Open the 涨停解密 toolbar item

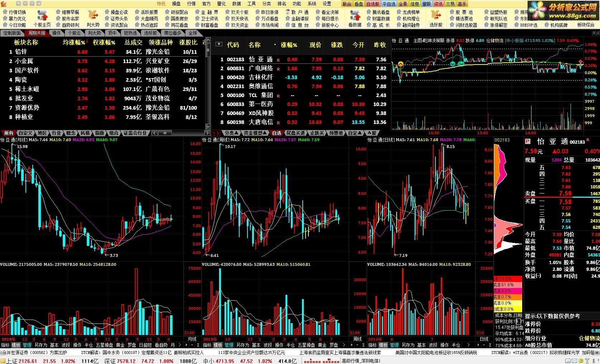point(496,25)
